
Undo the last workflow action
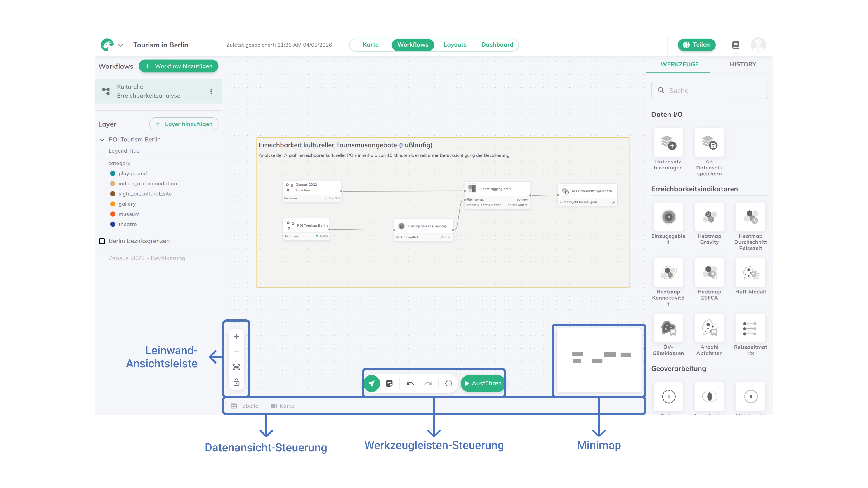click(410, 384)
